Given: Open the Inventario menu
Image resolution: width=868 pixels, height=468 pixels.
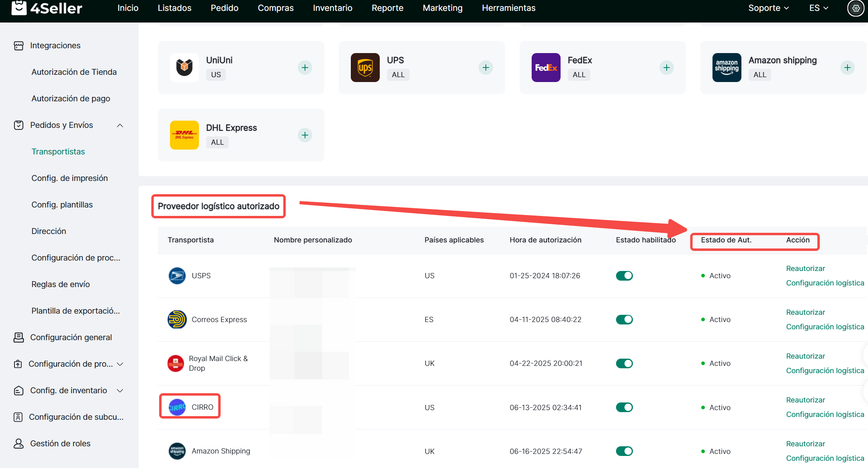Looking at the screenshot, I should click(332, 8).
